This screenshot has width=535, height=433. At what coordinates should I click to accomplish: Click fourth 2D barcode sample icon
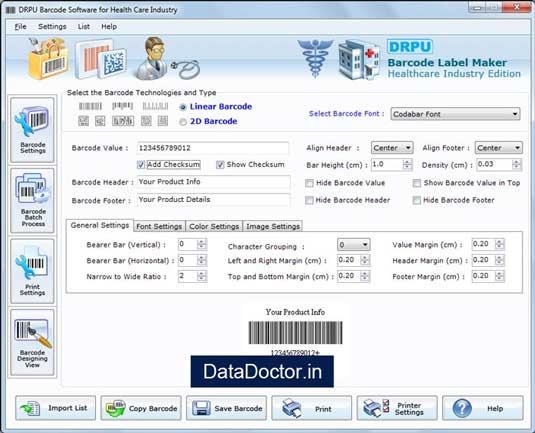[146, 121]
